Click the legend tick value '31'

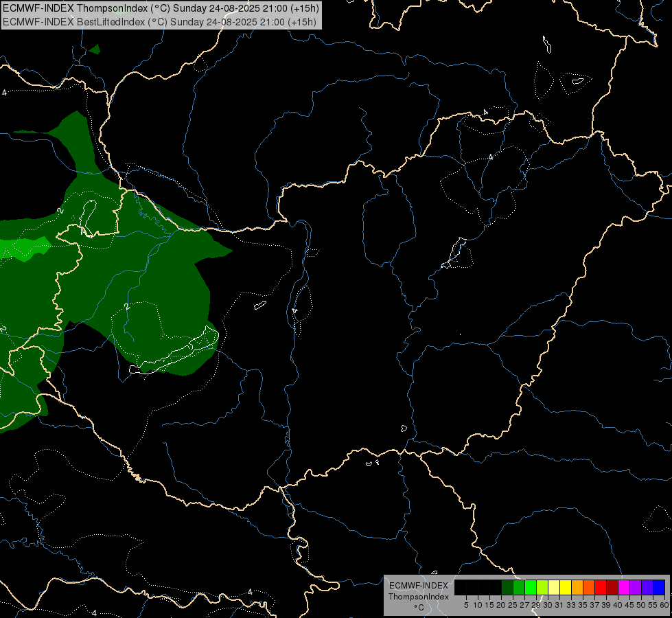[559, 605]
